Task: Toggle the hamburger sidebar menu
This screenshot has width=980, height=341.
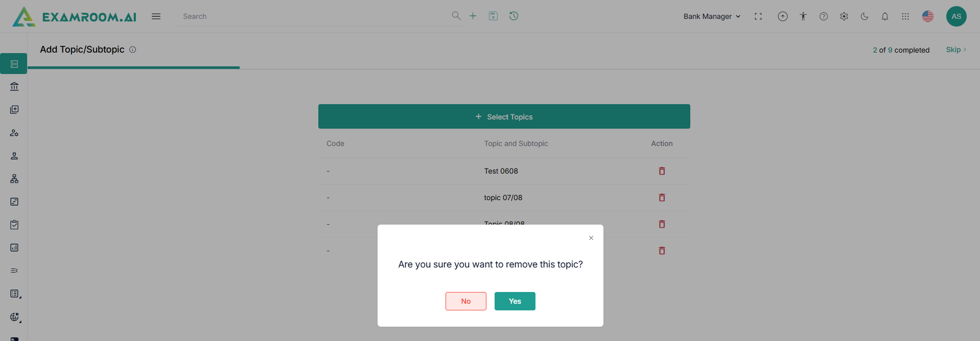Action: [156, 16]
